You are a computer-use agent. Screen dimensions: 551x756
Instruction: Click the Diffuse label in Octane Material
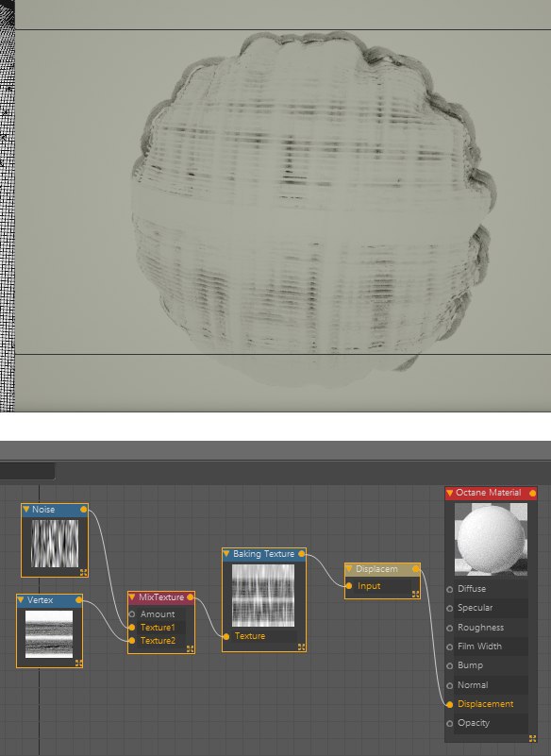click(472, 589)
